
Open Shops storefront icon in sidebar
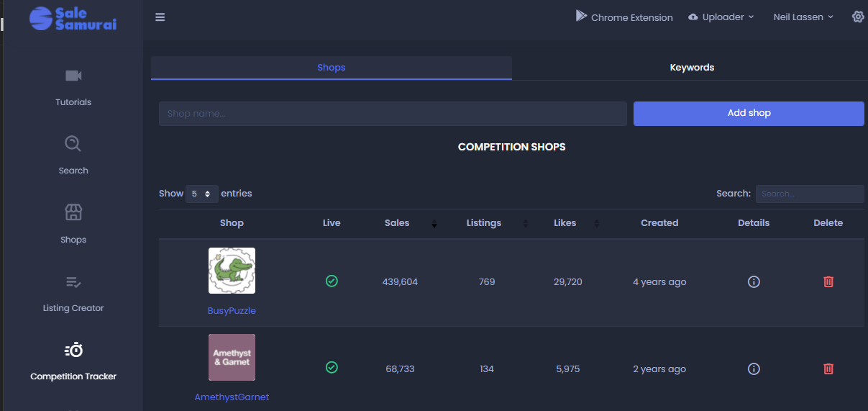click(73, 212)
